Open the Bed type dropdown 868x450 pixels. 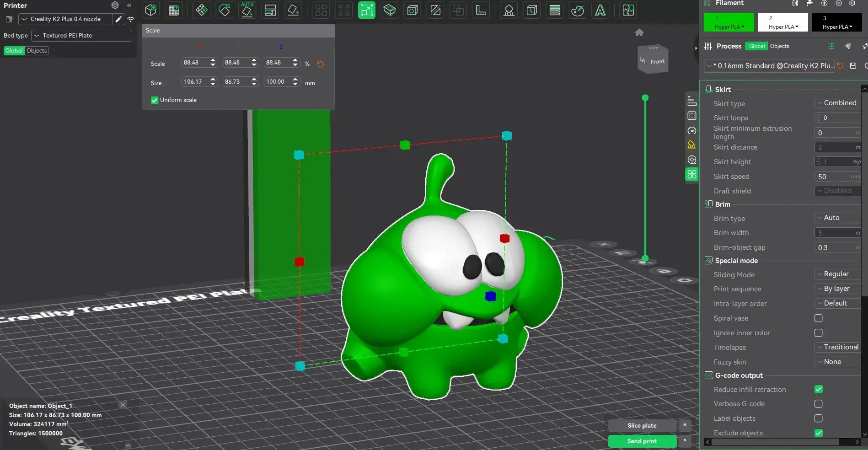(82, 35)
